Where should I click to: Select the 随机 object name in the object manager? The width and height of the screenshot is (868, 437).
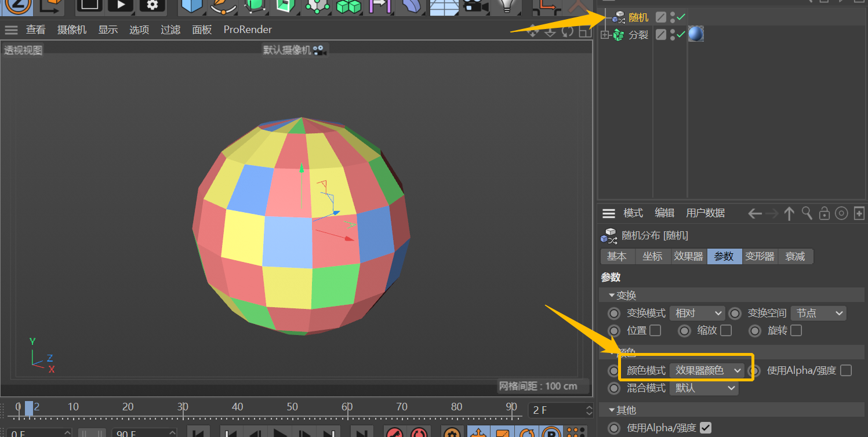638,17
